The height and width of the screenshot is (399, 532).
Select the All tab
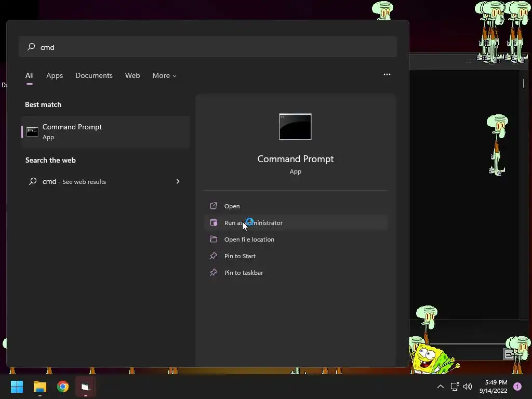pos(30,76)
